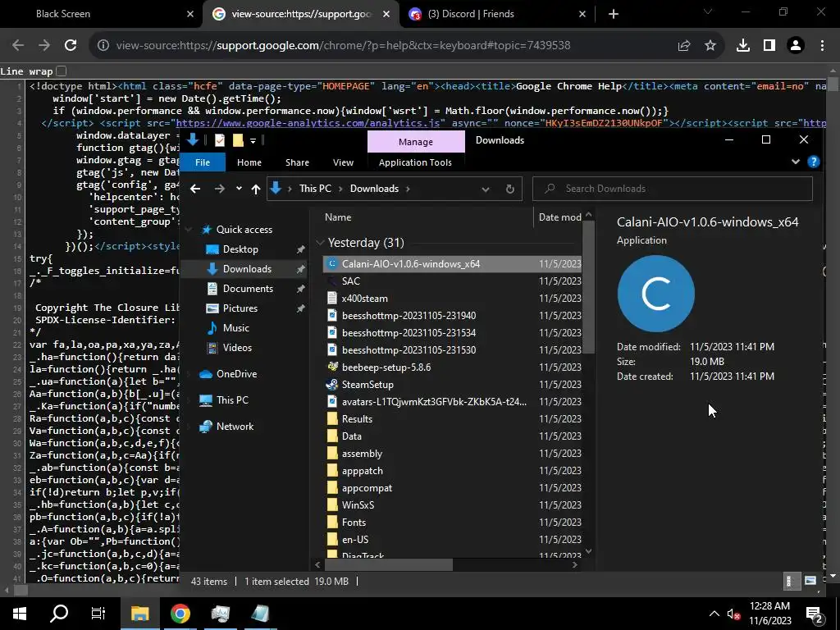Select the SteamSetup installer
The height and width of the screenshot is (630, 840).
452,385
